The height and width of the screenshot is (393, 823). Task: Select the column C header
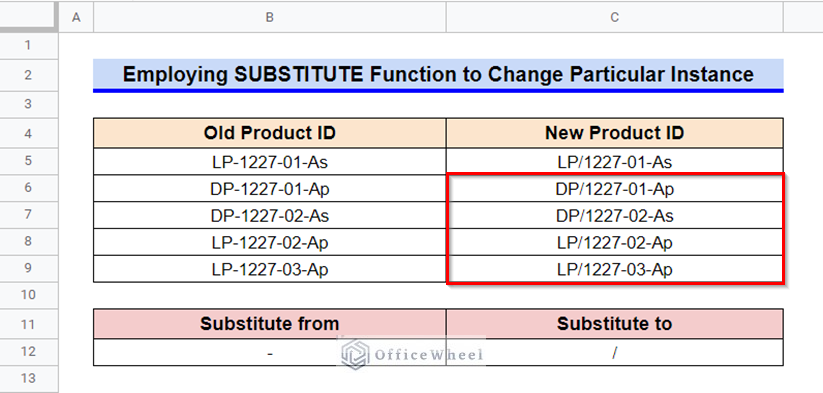pos(615,17)
